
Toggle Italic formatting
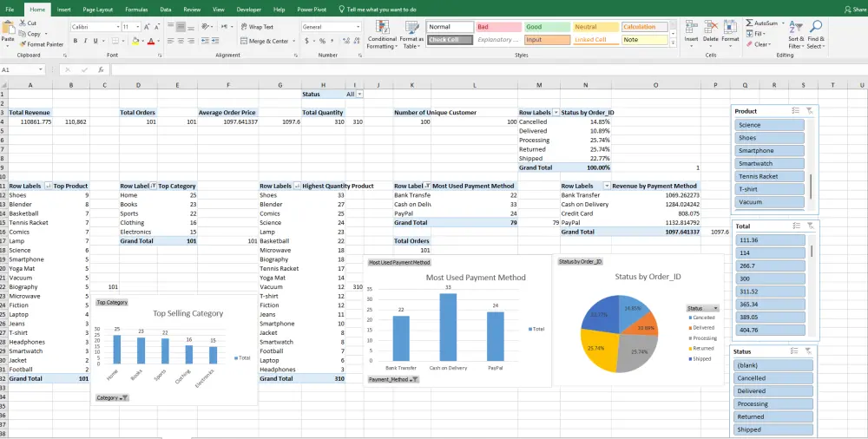[x=85, y=41]
